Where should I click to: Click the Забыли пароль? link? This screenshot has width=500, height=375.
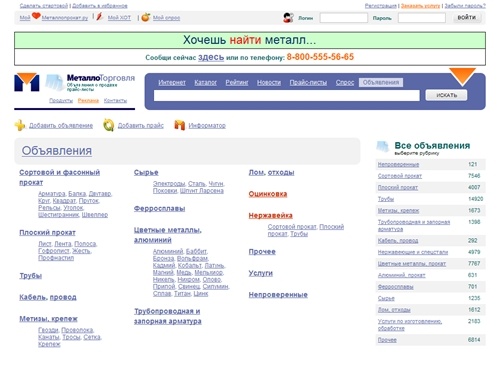[465, 6]
